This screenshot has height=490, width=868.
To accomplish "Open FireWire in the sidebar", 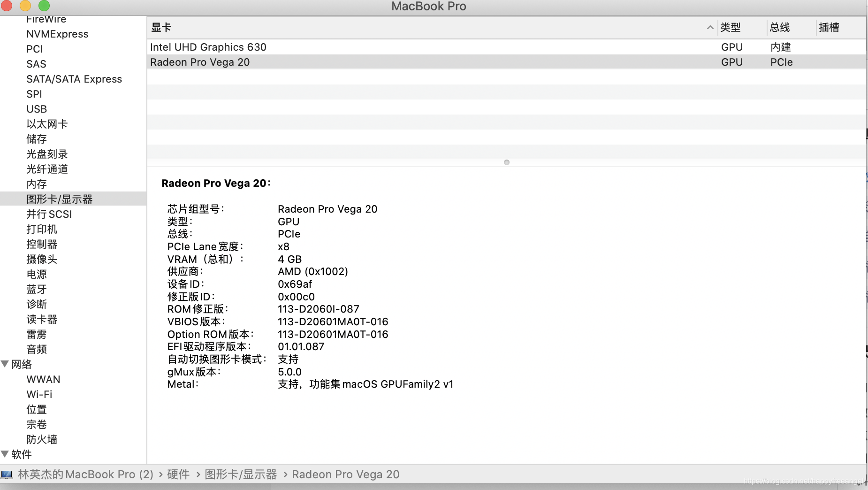I will click(x=46, y=19).
